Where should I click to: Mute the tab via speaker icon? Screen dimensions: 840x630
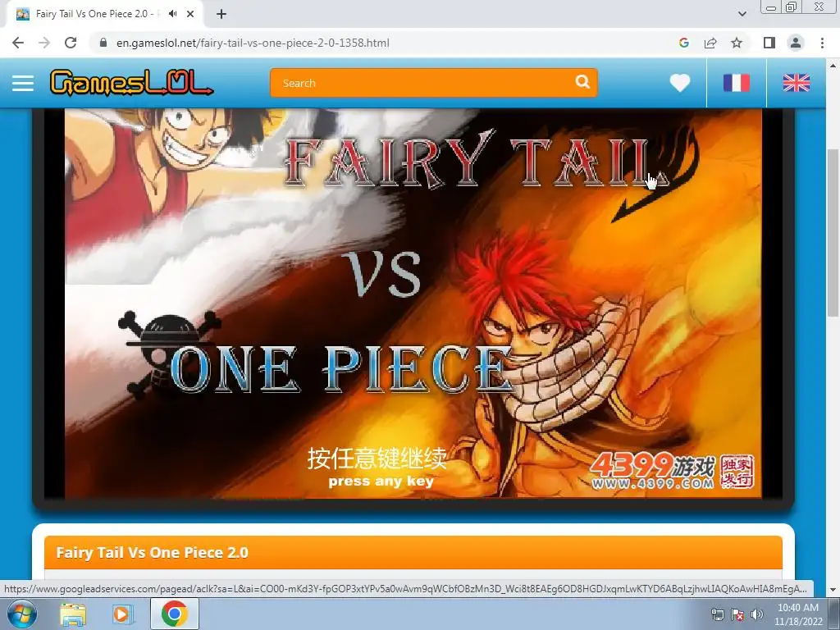coord(172,14)
